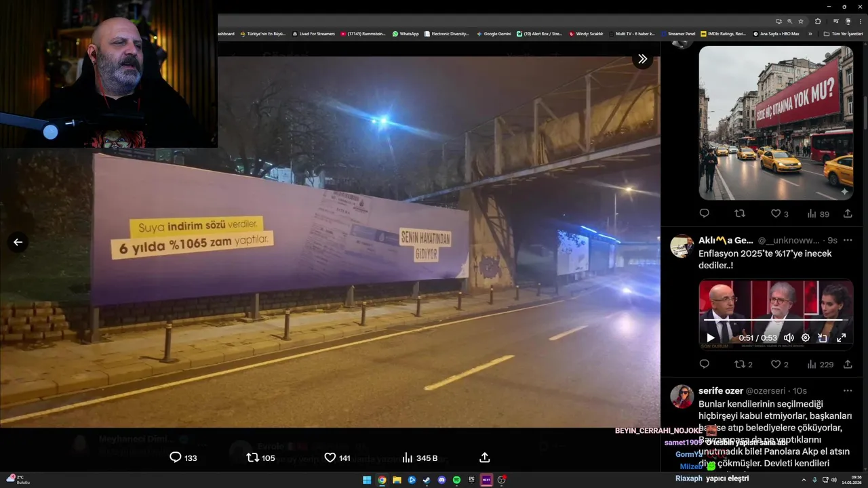
Task: Go back using the left arrow on the photo
Action: coord(18,242)
